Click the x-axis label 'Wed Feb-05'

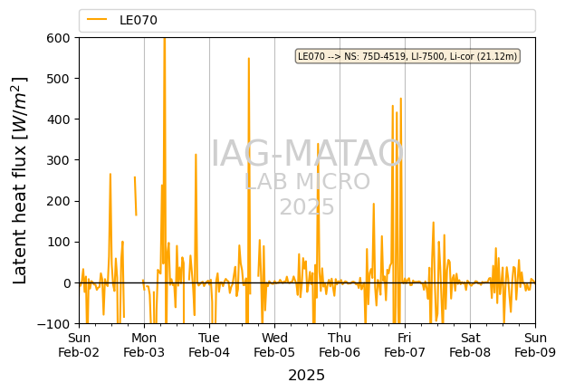click(x=274, y=345)
